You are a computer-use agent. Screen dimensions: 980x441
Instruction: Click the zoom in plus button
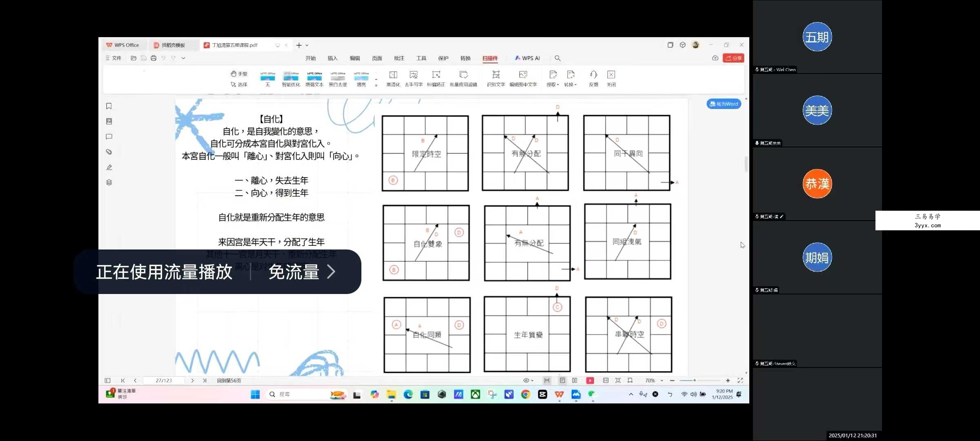(x=728, y=380)
